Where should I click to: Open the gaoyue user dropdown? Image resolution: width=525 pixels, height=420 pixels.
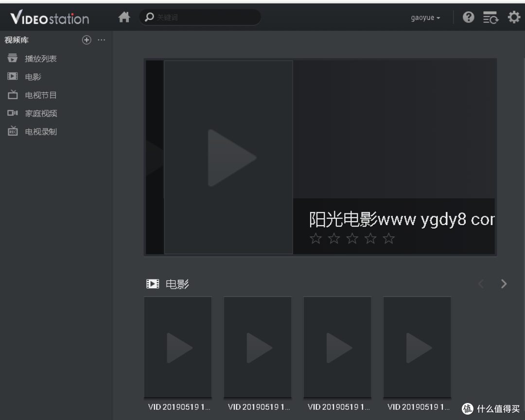point(425,17)
